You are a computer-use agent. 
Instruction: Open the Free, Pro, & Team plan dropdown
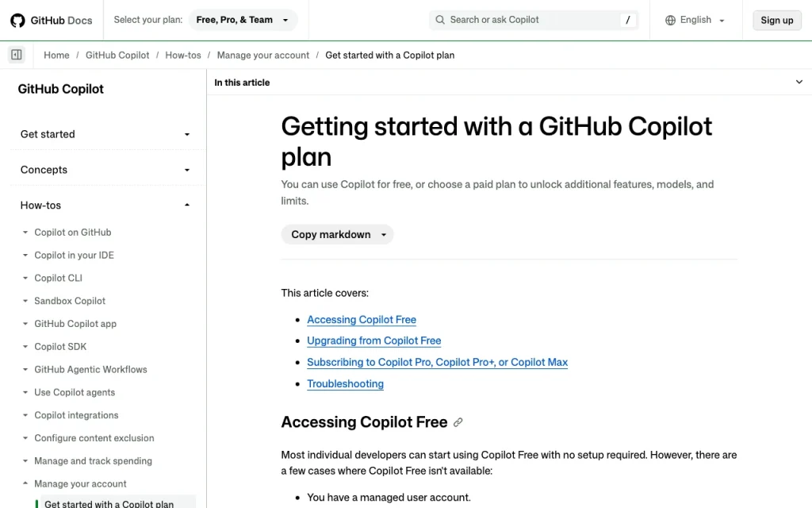pos(243,20)
